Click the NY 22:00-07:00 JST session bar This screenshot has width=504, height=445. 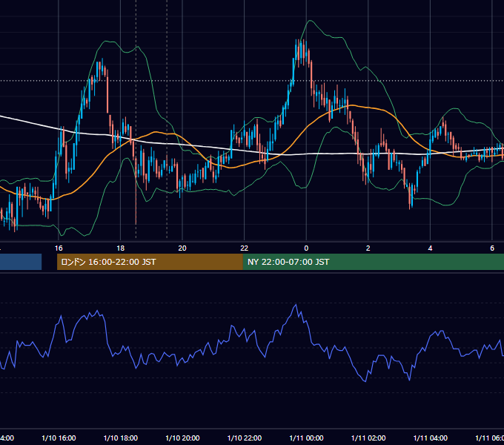373,262
